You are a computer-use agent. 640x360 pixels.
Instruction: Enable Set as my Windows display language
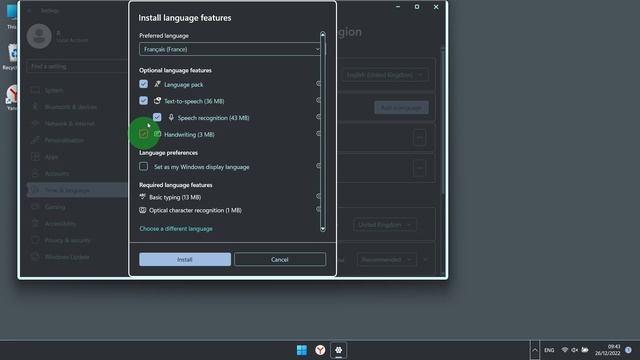[143, 167]
